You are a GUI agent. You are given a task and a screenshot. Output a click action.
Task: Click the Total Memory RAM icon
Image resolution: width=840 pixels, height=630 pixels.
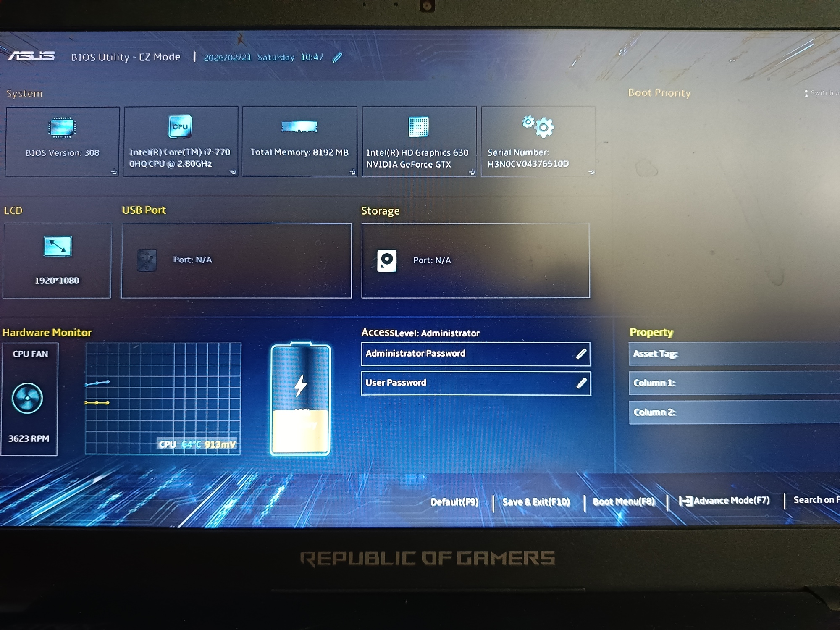[x=299, y=126]
